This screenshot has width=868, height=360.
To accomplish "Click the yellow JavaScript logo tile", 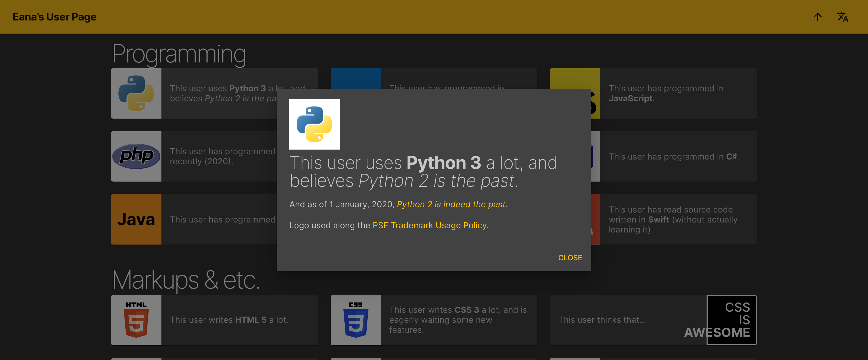I will 575,78.
